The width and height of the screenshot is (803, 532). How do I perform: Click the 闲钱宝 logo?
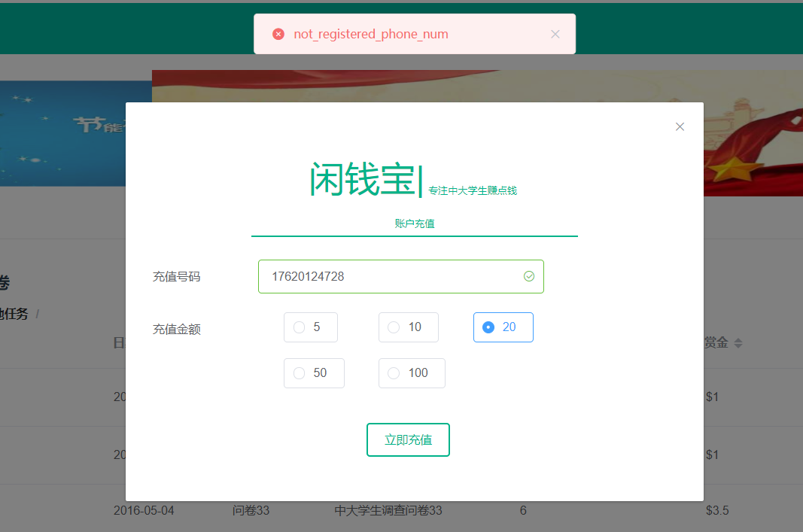[362, 181]
